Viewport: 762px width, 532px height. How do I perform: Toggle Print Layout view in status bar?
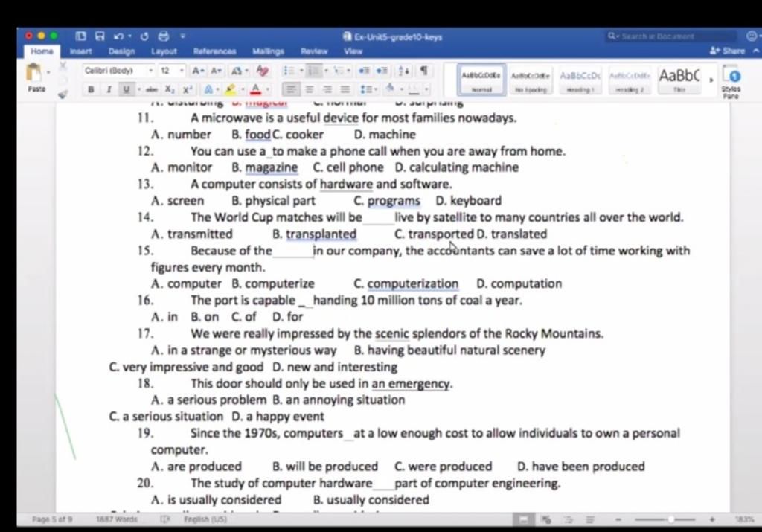click(524, 519)
